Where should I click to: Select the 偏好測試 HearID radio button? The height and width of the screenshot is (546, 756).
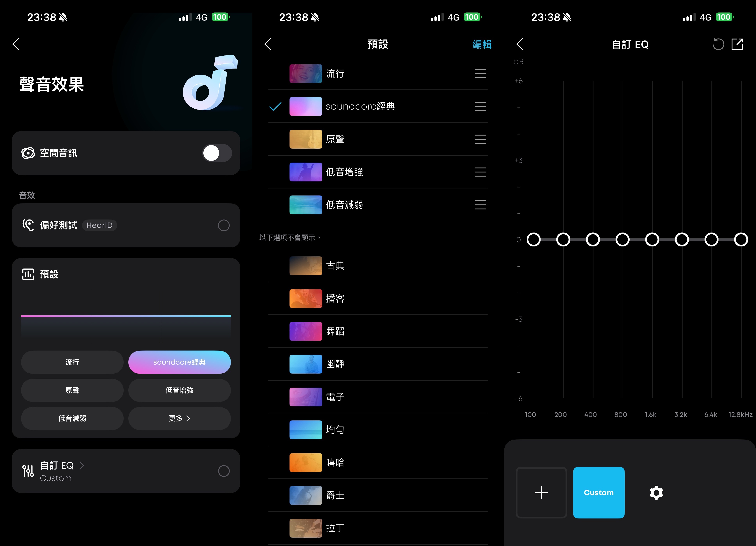[224, 226]
